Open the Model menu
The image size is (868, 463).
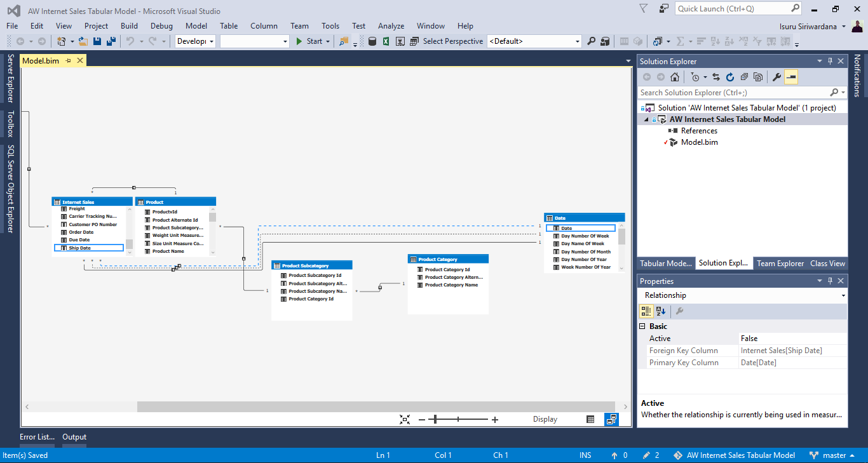pos(196,26)
